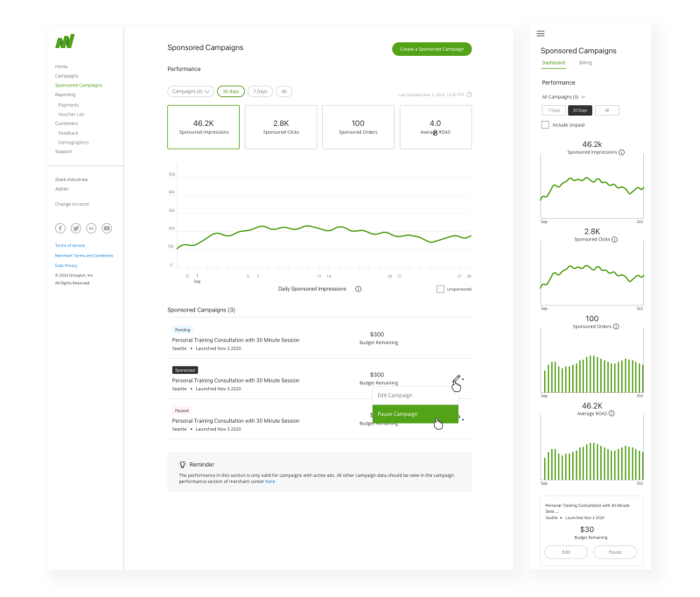Click the info icon next to Last Updated

[469, 95]
